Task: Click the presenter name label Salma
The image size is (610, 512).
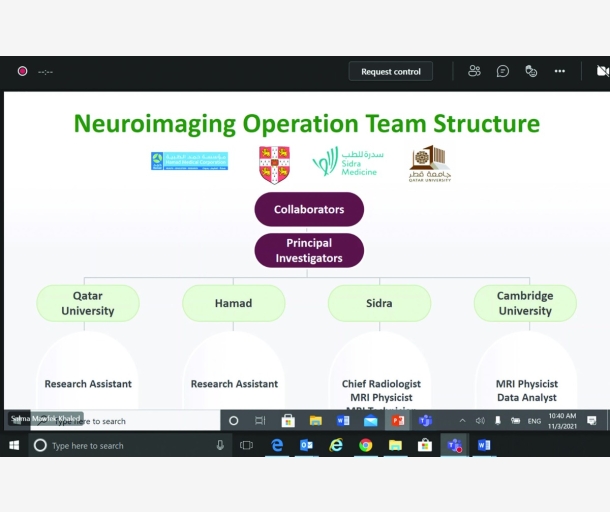Action: point(46,419)
